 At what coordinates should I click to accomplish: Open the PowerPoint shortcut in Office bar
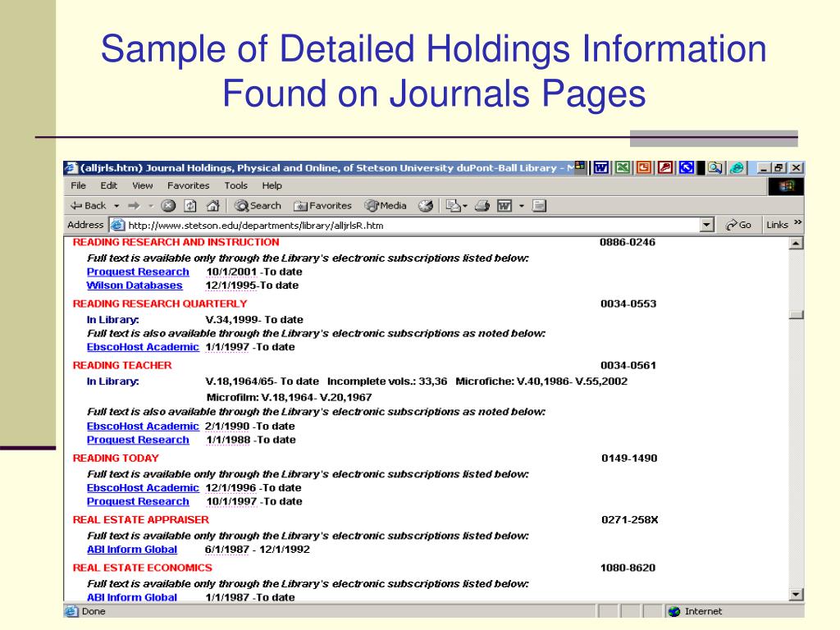[644, 168]
